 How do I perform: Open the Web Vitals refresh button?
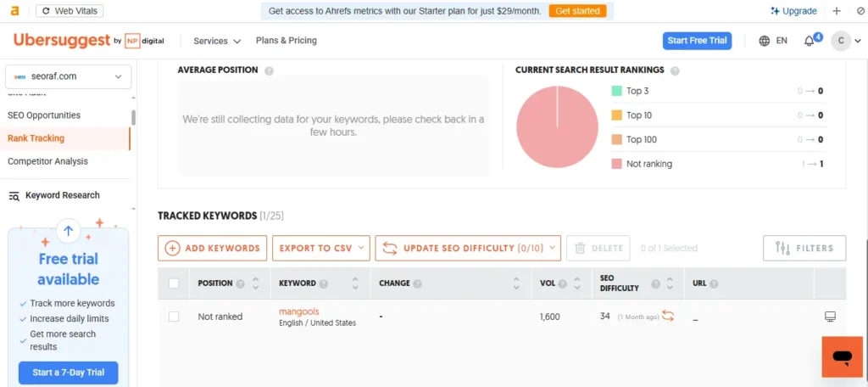pyautogui.click(x=70, y=11)
